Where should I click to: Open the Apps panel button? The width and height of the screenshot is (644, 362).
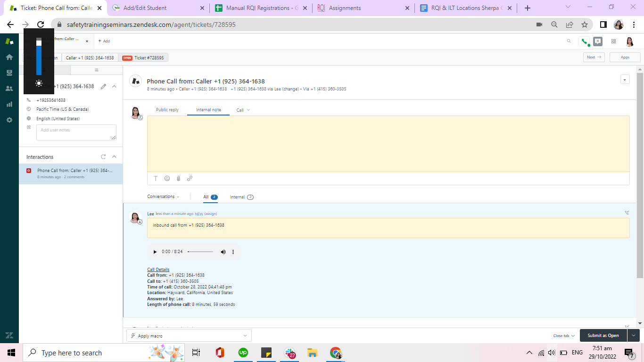click(x=625, y=57)
